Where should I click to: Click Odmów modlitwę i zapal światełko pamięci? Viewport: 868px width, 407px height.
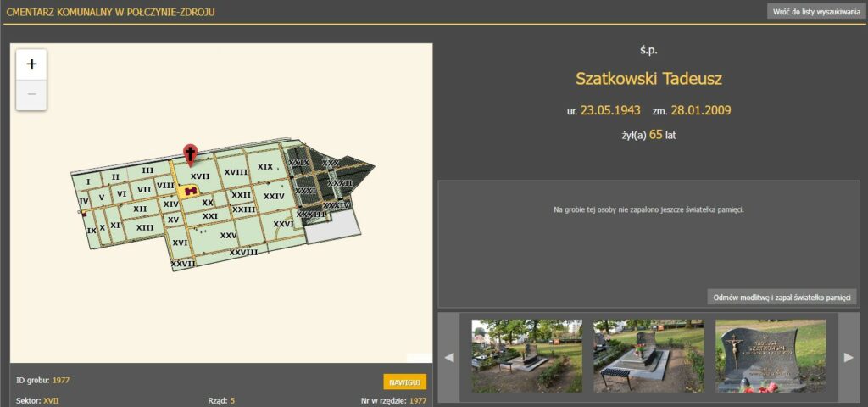click(x=782, y=297)
